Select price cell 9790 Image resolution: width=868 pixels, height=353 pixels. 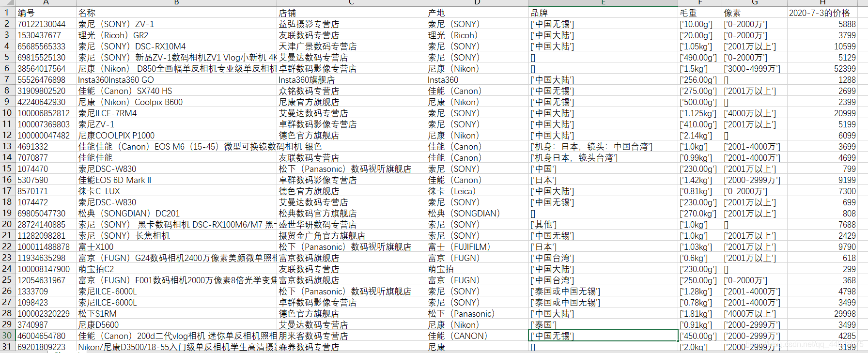(822, 246)
